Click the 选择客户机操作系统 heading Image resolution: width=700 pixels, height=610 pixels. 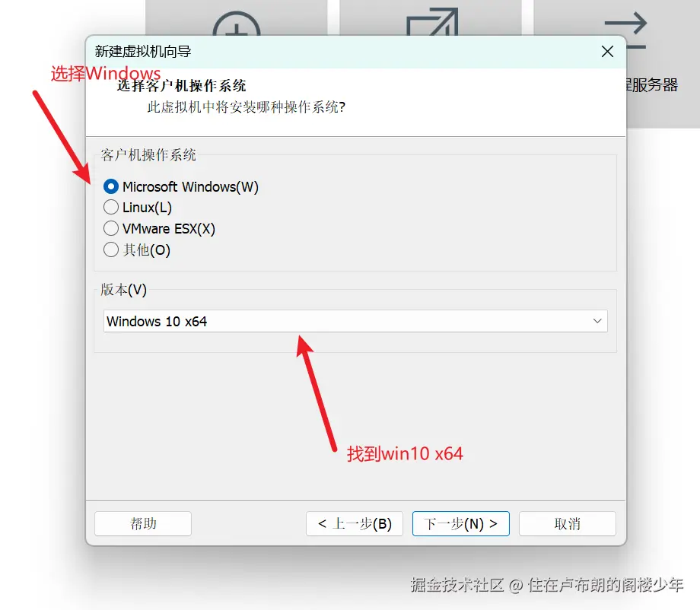[181, 86]
